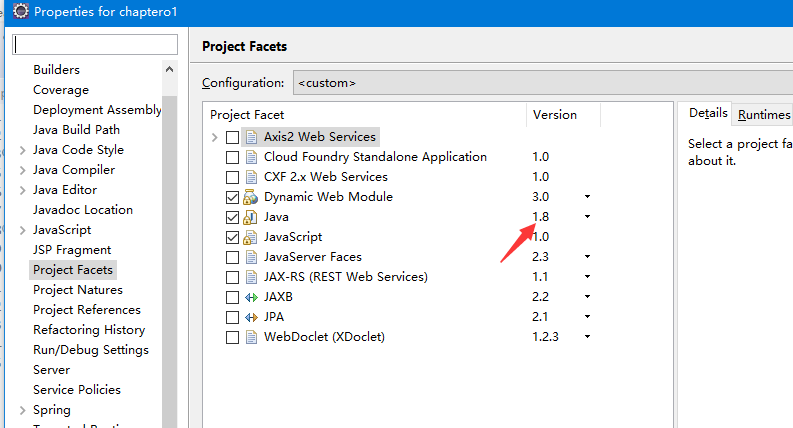The image size is (793, 428).
Task: Enable the JavaServer Faces facet checkbox
Action: coord(233,257)
